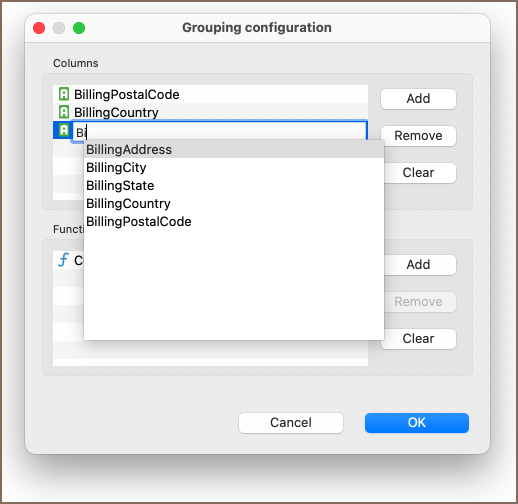Clear all columns with the Clear button
Screen dimensions: 518x504
[418, 173]
